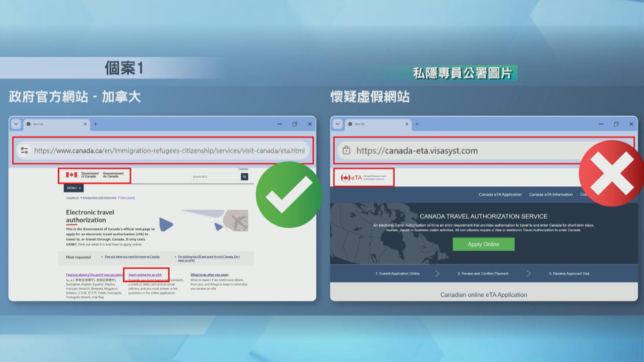Restore down the canada.ca browser window
Image resolution: width=644 pixels, height=362 pixels.
(294, 124)
